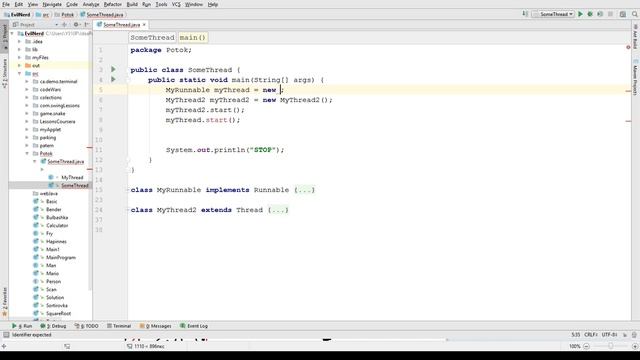Toggle the Project side tab
The image size is (640, 360).
[4, 37]
